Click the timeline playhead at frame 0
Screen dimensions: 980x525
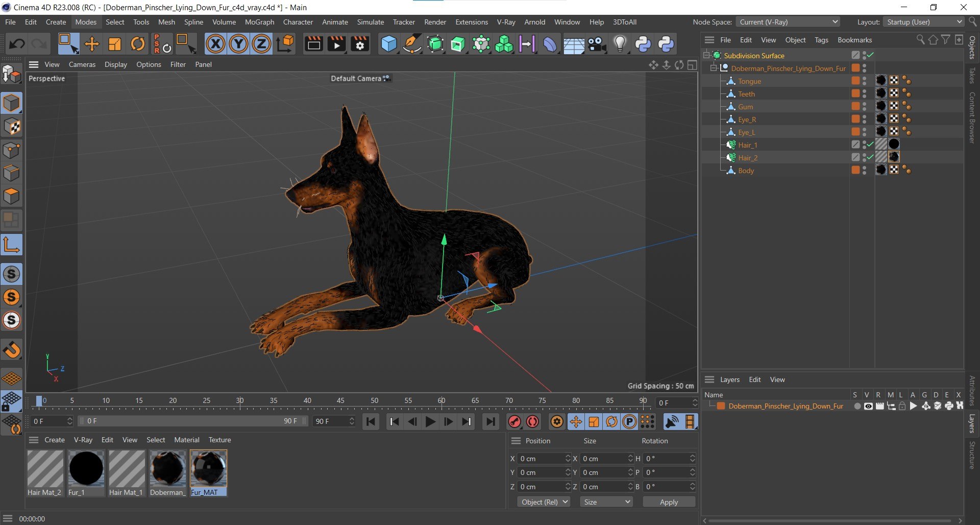click(x=39, y=401)
